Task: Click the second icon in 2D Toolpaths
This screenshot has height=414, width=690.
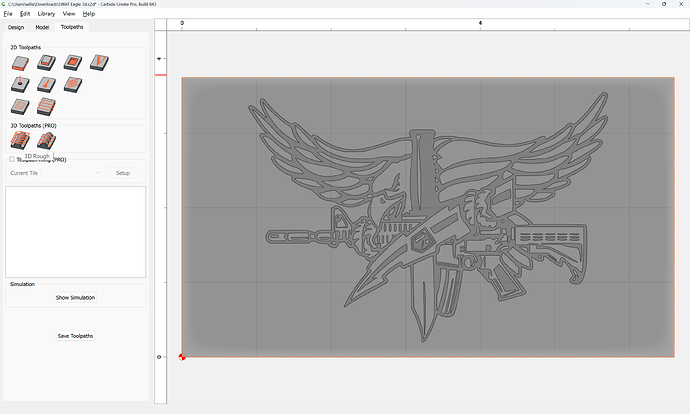Action: 45,64
